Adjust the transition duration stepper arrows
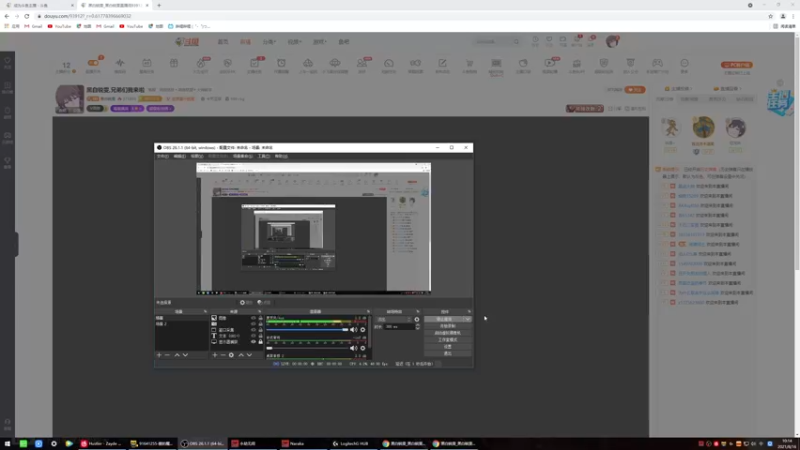This screenshot has width=800, height=450. (417, 327)
